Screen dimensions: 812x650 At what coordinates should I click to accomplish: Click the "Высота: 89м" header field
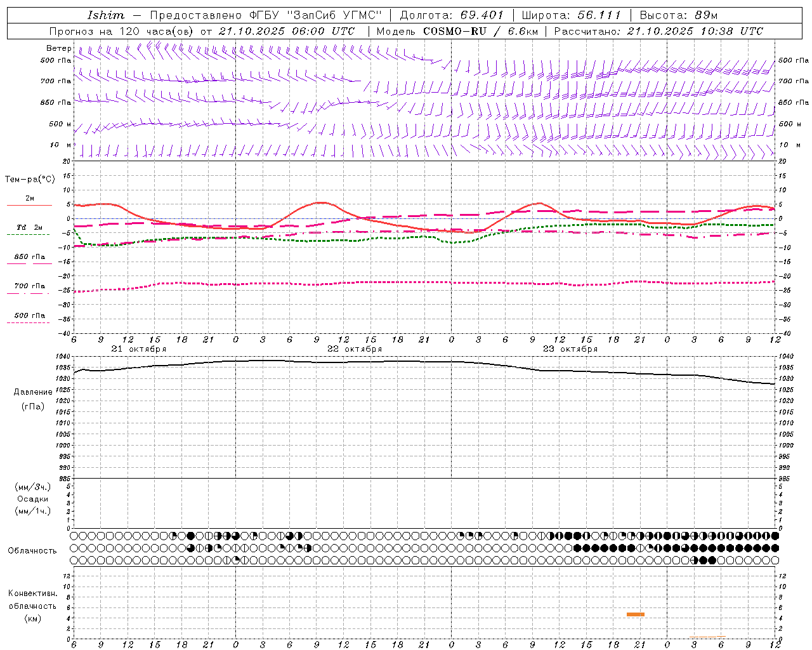[679, 15]
